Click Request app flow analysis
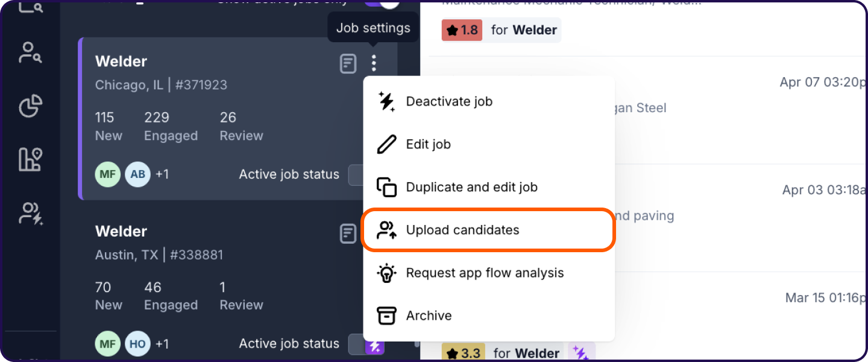Image resolution: width=868 pixels, height=362 pixels. (485, 273)
